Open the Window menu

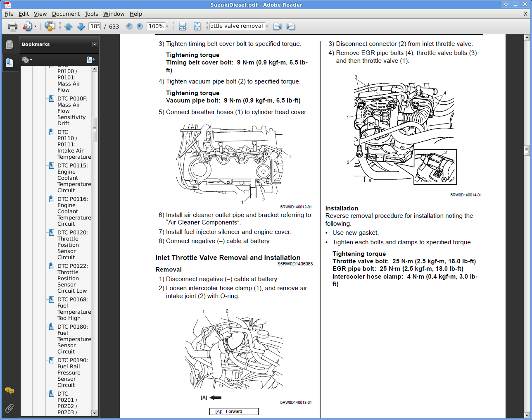click(114, 14)
